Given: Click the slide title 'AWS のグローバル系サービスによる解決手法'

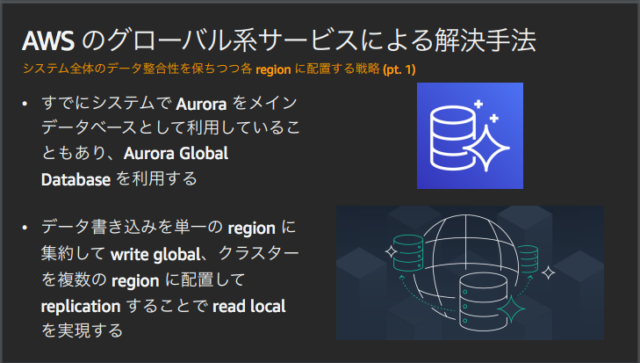Looking at the screenshot, I should [x=279, y=41].
